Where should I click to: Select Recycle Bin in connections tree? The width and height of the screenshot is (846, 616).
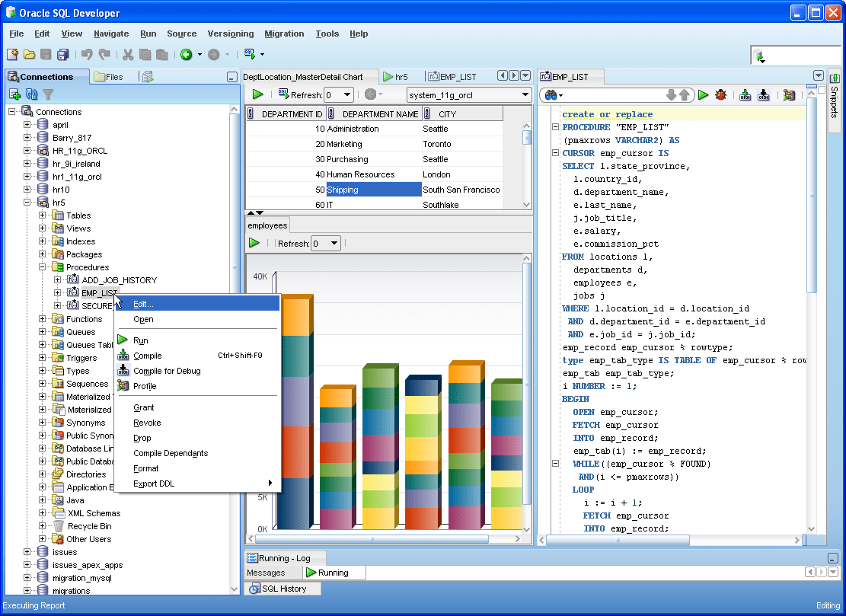coord(89,526)
